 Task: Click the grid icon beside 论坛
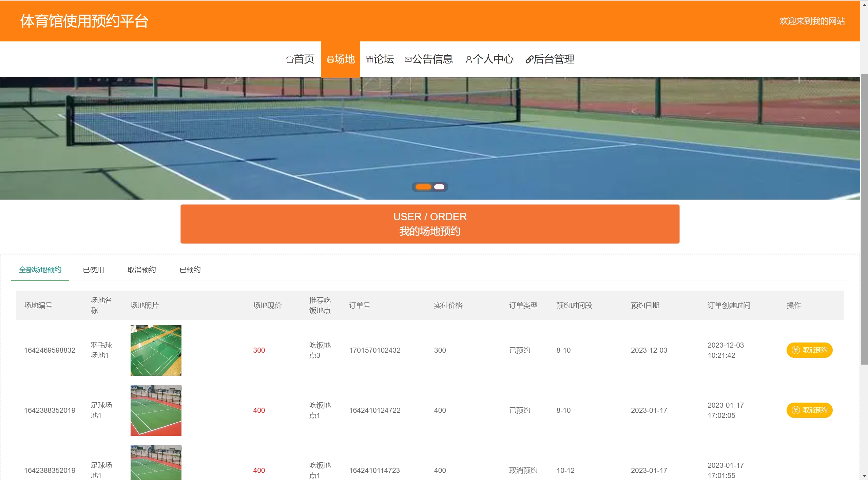370,59
